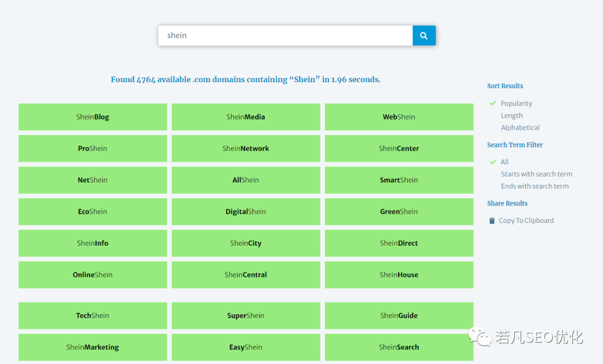The image size is (603, 364).
Task: Click the clipboard icon beside Copy To Clipboard
Action: 492,221
